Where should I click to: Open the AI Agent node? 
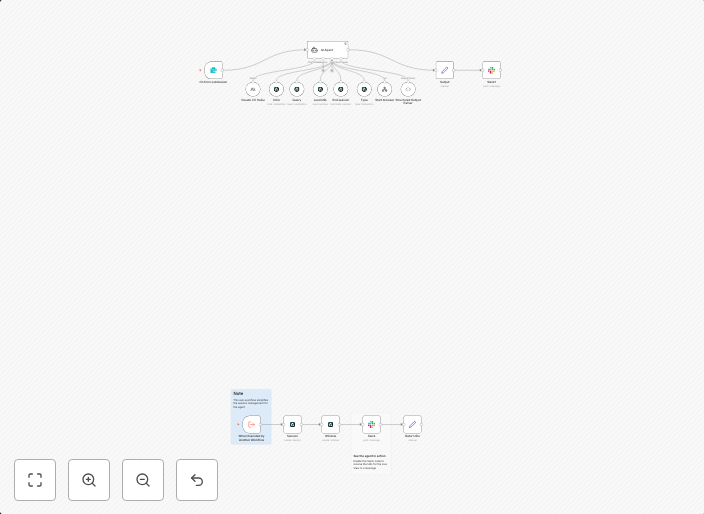click(328, 50)
